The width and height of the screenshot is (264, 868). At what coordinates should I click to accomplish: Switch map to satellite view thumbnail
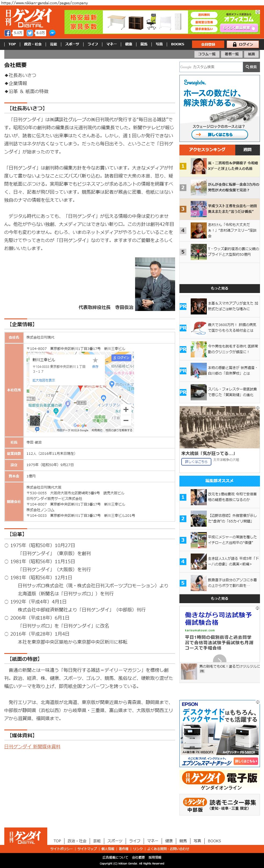(35, 420)
